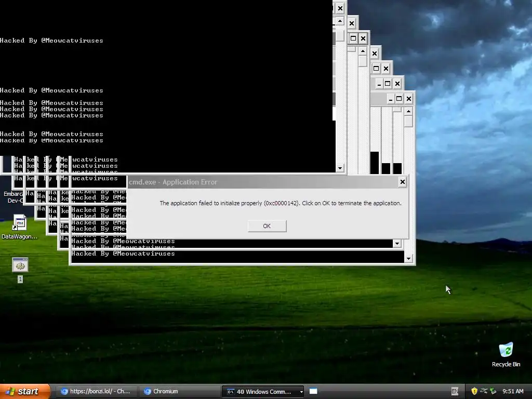Click the scroll-down arrow of the largest rearmost cmd window

point(340,168)
